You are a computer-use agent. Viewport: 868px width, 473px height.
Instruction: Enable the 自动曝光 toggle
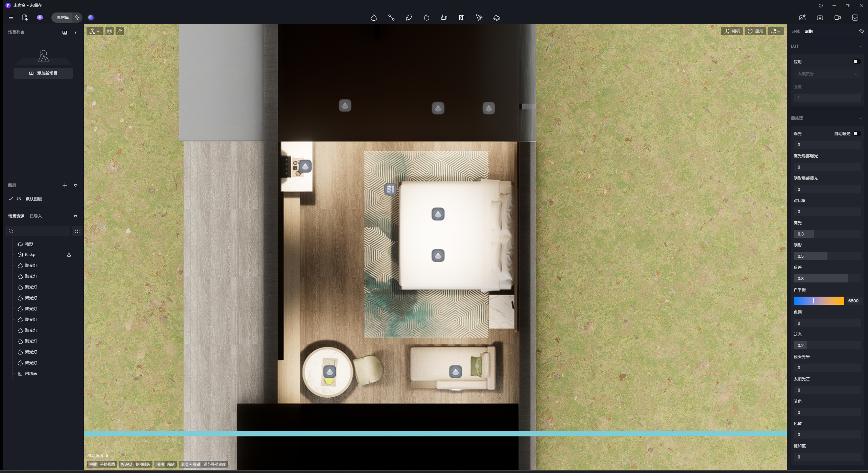pos(857,133)
